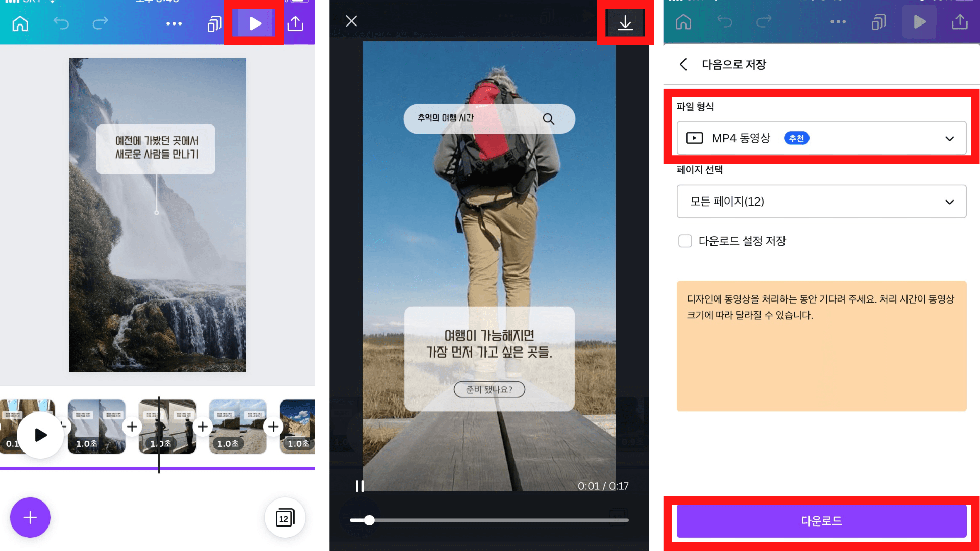Screen dimensions: 980x551
Task: Close the video preview with X
Action: point(351,21)
